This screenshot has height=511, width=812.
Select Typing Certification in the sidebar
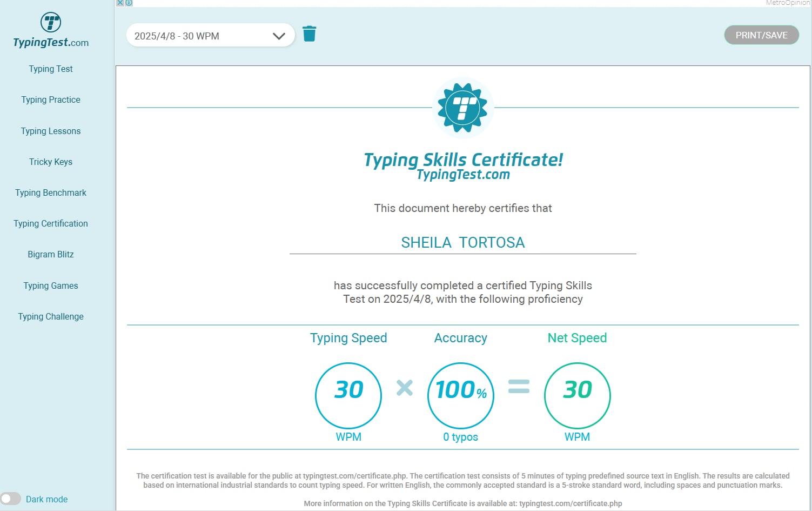pos(51,223)
